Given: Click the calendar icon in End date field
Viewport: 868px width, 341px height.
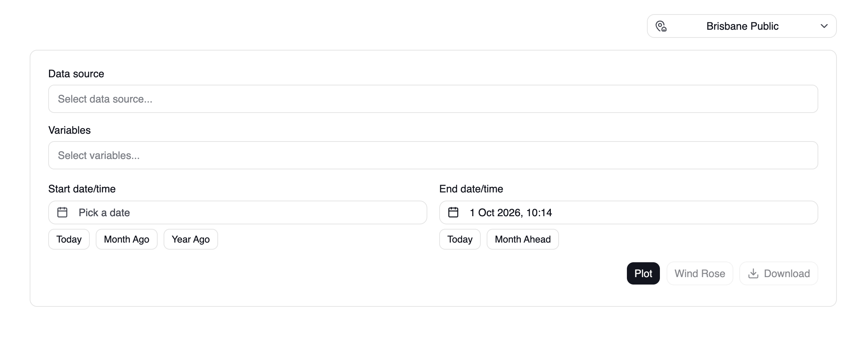Looking at the screenshot, I should click(x=453, y=212).
